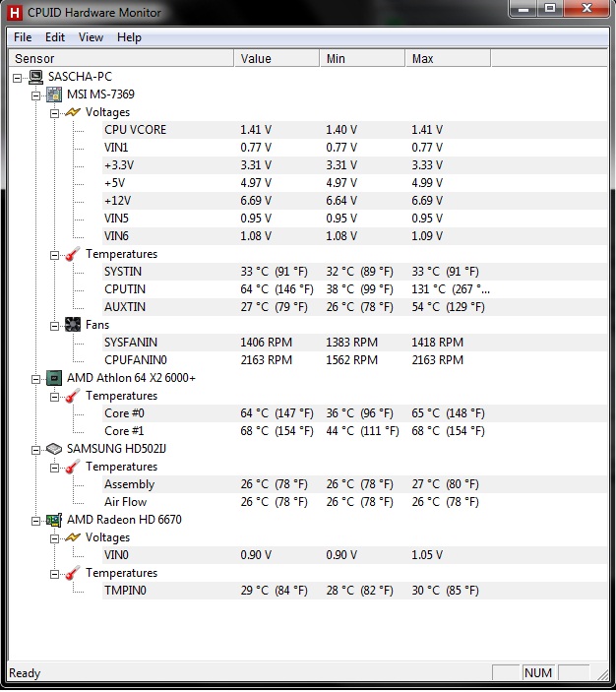Click the Sensor column header
This screenshot has width=616, height=692.
pos(121,58)
